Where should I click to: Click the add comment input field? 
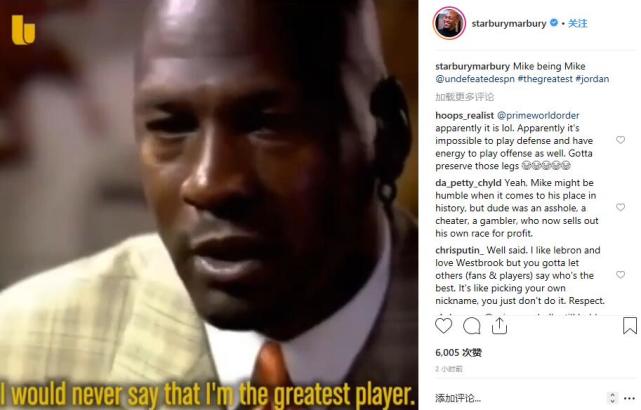[519, 398]
